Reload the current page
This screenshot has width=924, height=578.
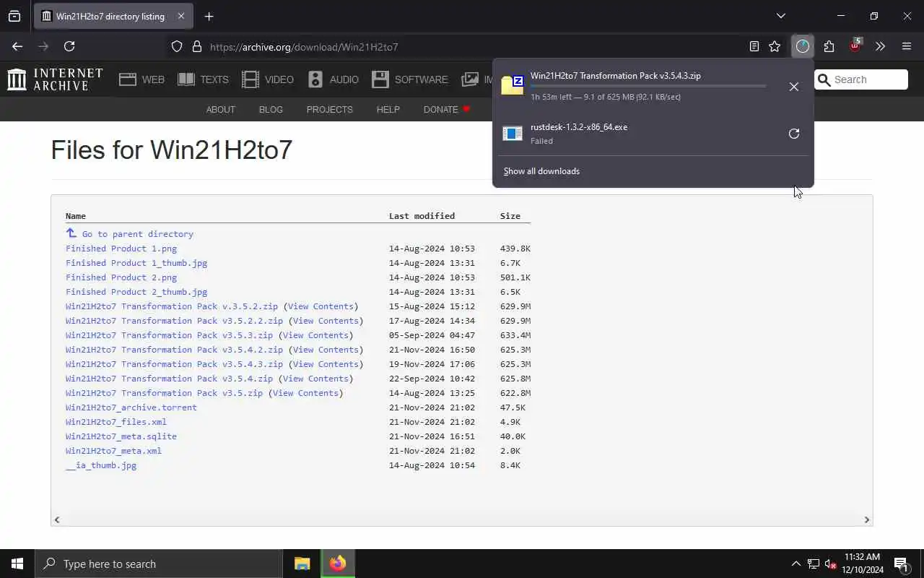click(69, 46)
